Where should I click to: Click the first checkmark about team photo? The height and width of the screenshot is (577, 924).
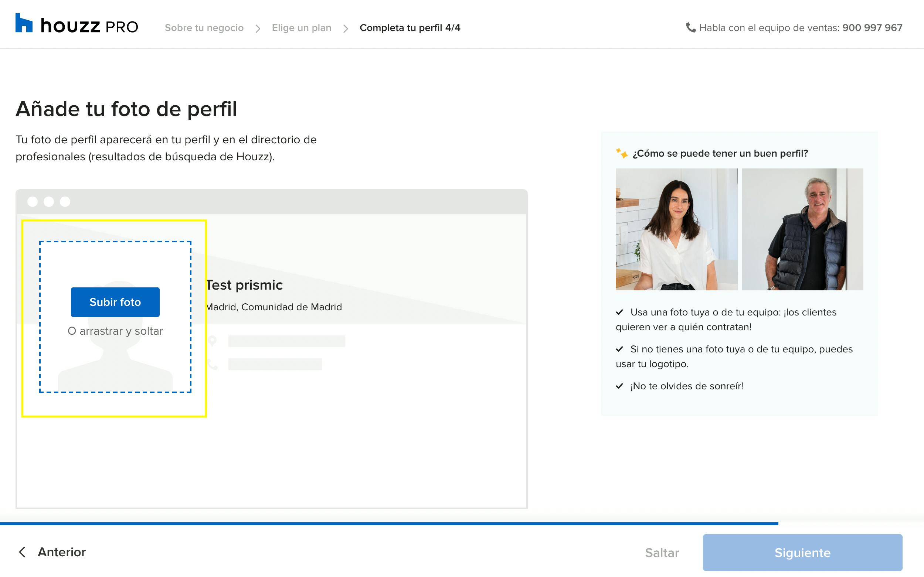[619, 312]
